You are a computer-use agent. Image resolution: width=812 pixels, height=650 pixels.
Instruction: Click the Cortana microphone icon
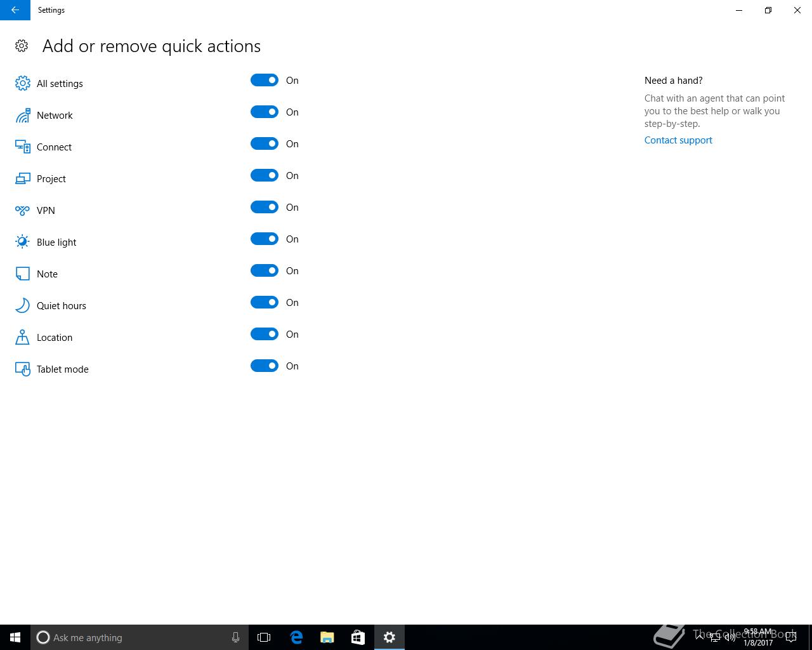tap(235, 637)
